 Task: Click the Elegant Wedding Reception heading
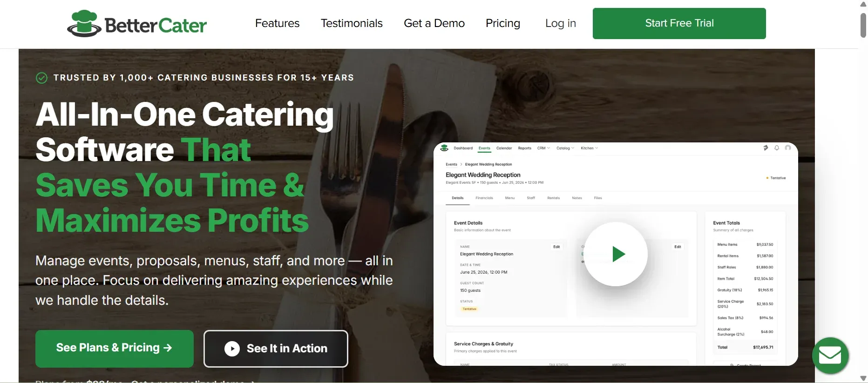coord(483,175)
